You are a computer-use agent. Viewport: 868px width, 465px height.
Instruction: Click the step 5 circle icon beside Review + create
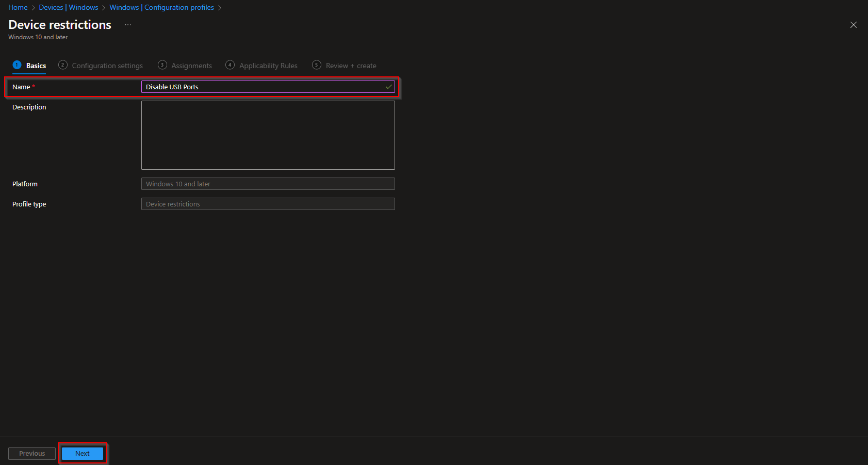(x=316, y=65)
